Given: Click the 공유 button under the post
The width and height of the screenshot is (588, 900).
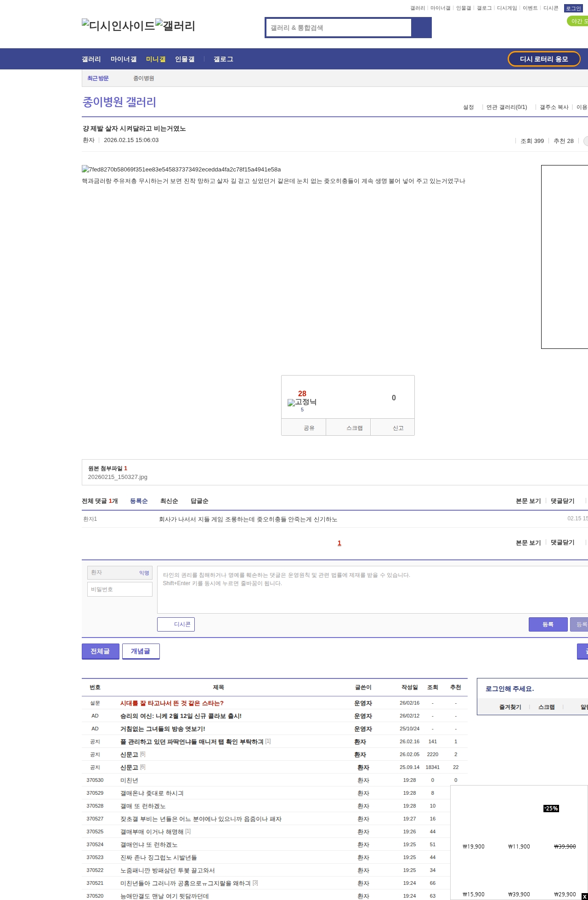Looking at the screenshot, I should 304,427.
